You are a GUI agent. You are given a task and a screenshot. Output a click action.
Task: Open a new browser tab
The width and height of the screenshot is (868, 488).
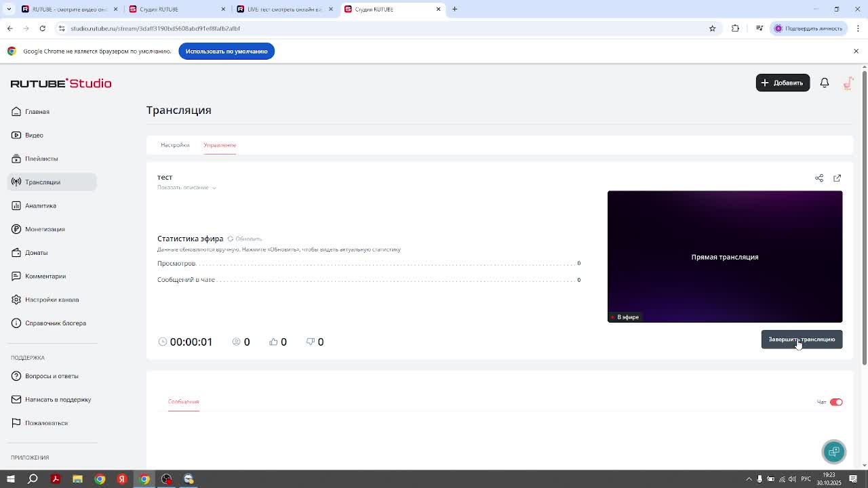455,9
